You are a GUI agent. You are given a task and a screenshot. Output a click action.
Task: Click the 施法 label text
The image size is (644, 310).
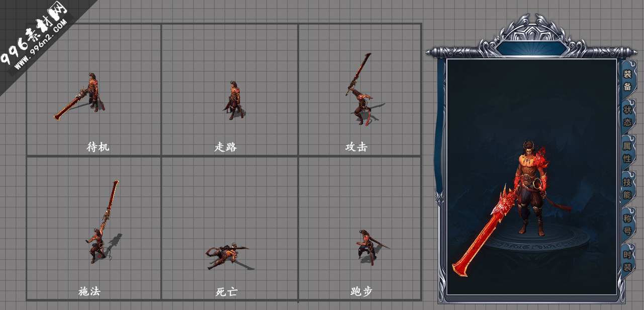click(89, 291)
